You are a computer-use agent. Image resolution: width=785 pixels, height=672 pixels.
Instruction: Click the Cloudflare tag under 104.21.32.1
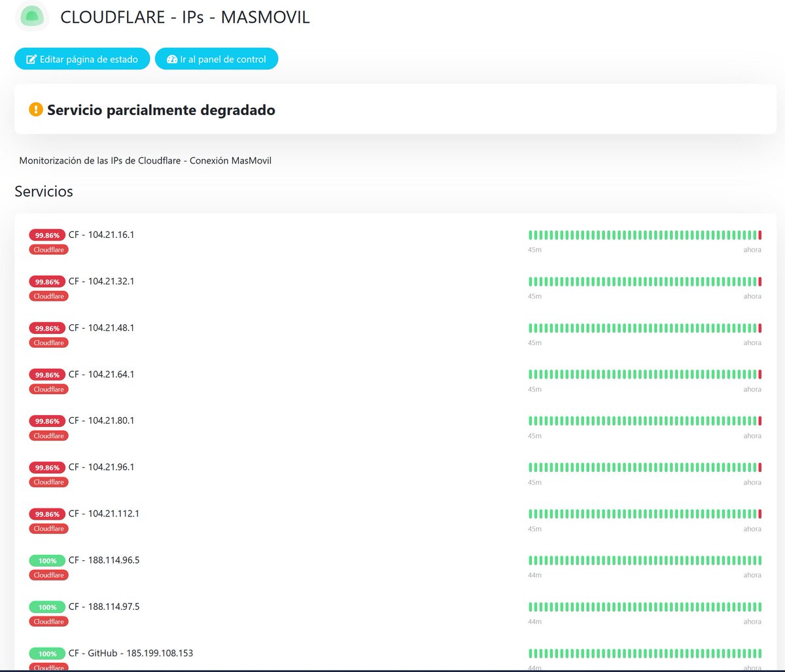(48, 296)
